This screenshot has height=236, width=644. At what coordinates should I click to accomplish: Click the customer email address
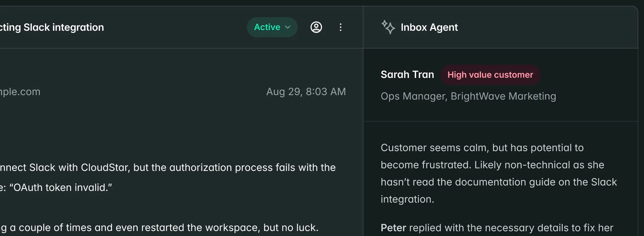[20, 92]
